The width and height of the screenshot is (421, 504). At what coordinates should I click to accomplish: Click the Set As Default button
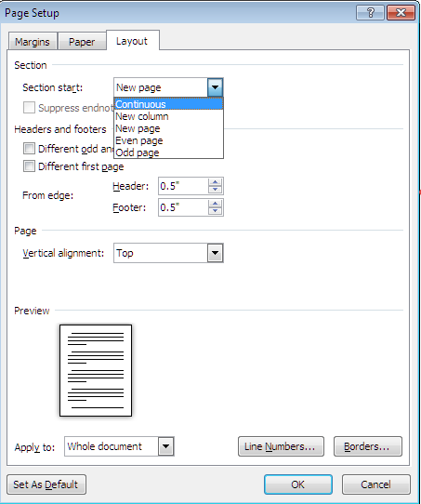(x=46, y=484)
